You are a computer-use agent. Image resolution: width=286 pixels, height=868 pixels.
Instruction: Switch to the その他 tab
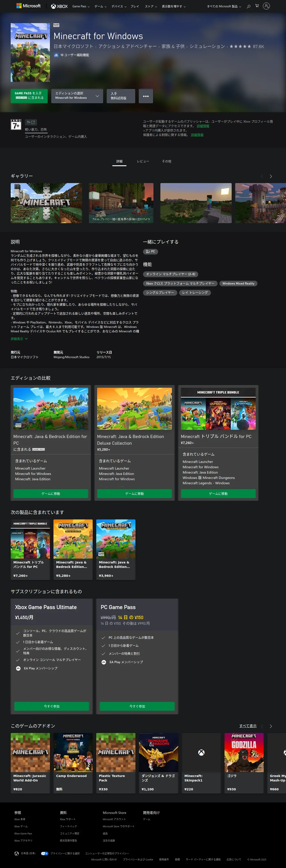(x=167, y=161)
